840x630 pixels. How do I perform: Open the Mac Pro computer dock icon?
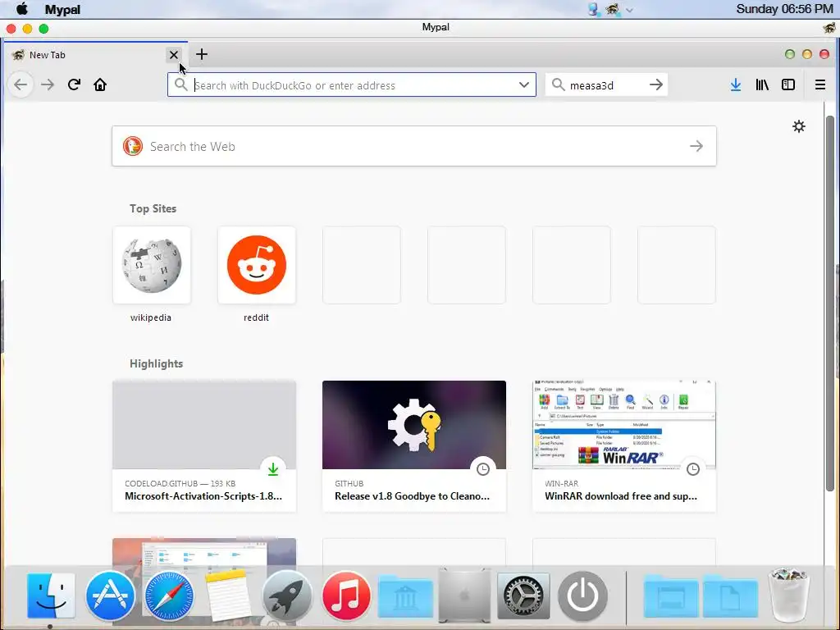tap(464, 596)
